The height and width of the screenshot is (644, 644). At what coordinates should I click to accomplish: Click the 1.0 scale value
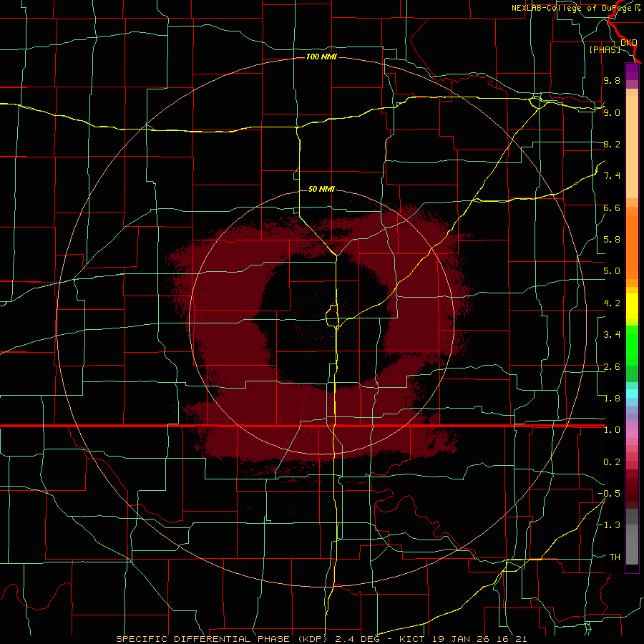tap(612, 430)
